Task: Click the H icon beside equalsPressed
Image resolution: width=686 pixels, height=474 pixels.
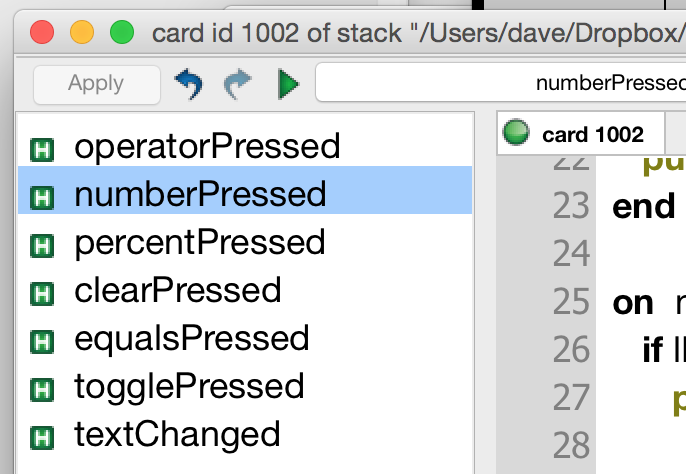Action: click(42, 340)
